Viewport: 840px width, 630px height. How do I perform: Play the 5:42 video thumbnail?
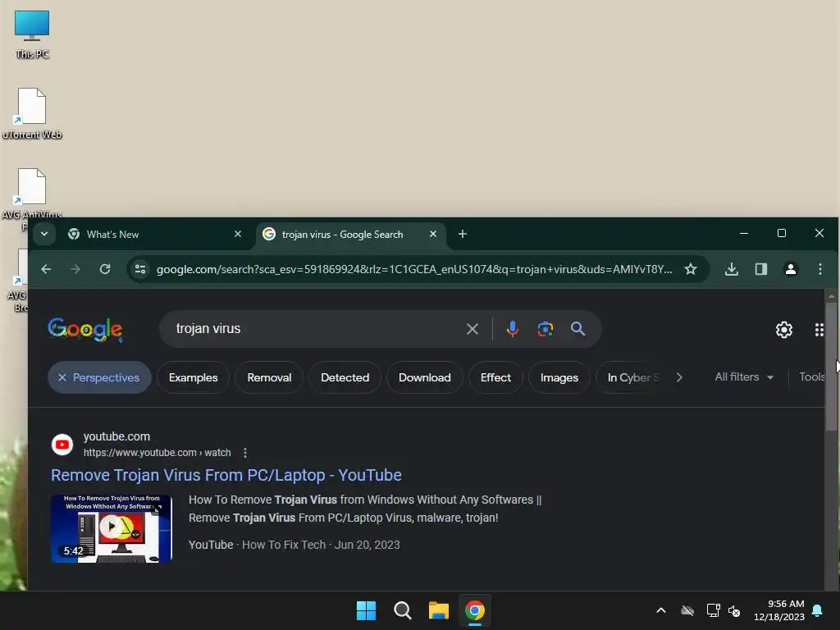click(112, 528)
